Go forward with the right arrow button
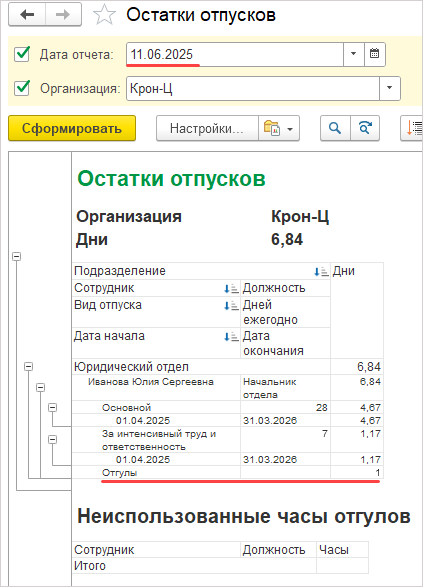This screenshot has width=423, height=587. 63,15
